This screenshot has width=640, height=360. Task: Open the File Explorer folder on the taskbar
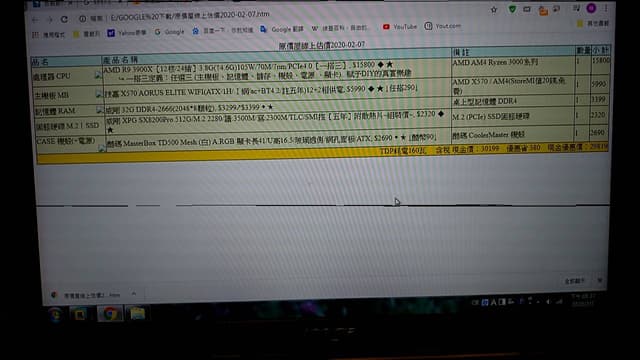click(138, 313)
